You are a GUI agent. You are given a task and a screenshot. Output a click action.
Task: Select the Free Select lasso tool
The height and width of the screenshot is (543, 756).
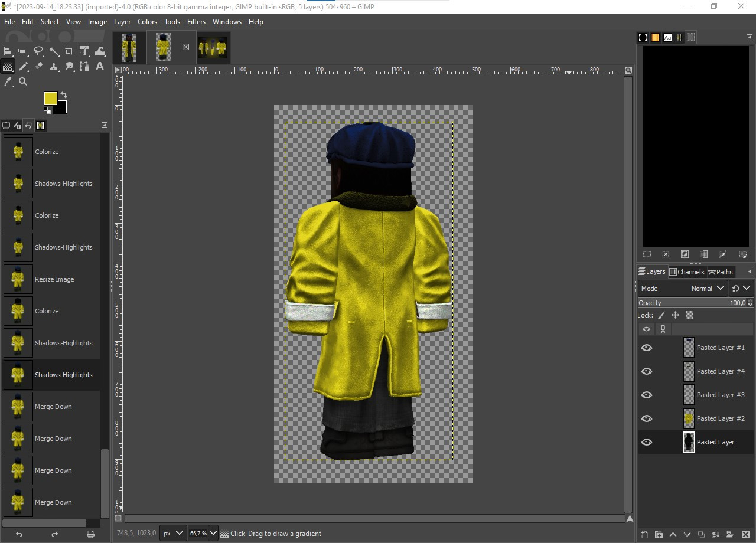pos(38,51)
